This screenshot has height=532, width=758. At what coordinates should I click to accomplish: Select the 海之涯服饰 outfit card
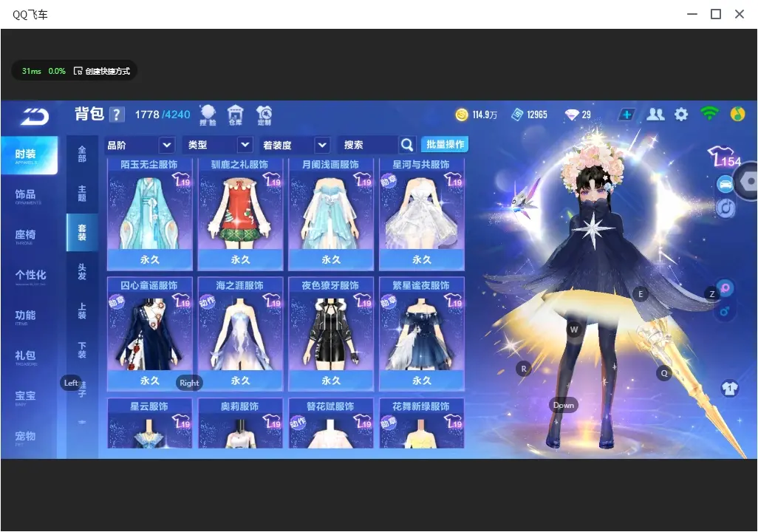coord(240,334)
